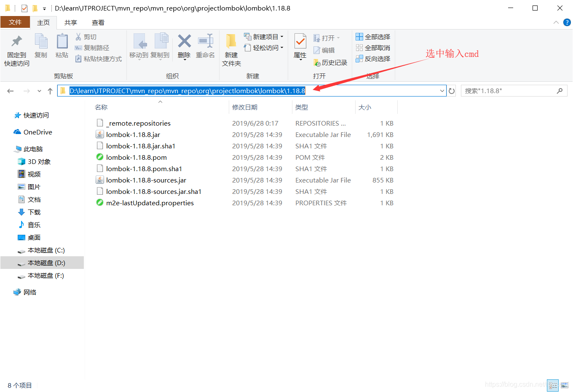Sort by Date modified header (修改日期)

[245, 107]
